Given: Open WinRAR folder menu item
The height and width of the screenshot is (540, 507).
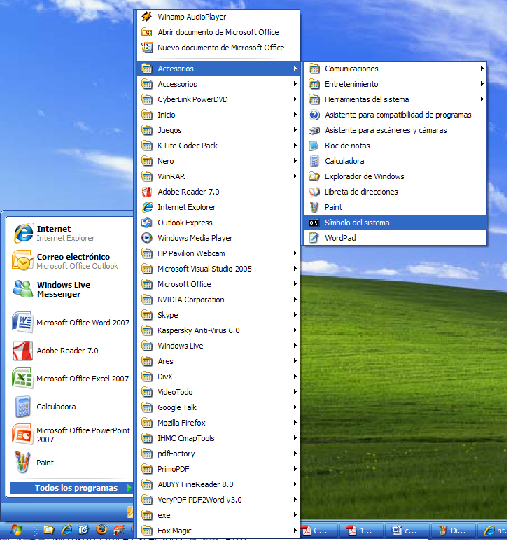Looking at the screenshot, I should (218, 176).
